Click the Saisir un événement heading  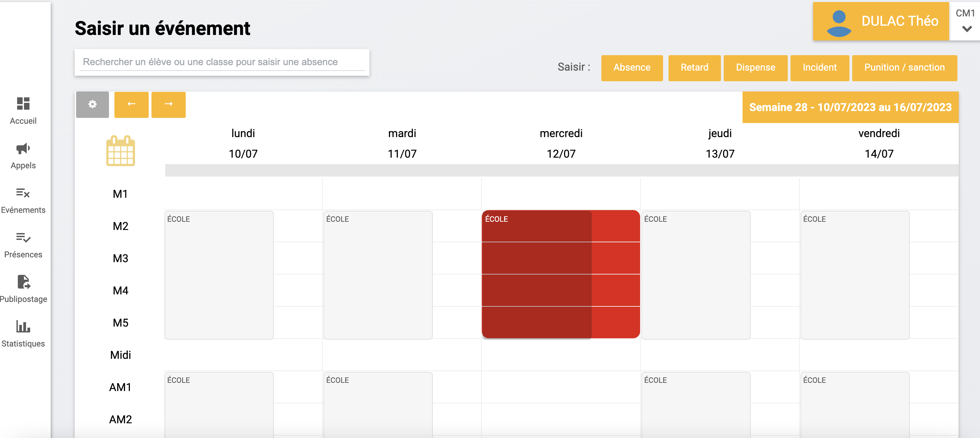click(x=162, y=28)
